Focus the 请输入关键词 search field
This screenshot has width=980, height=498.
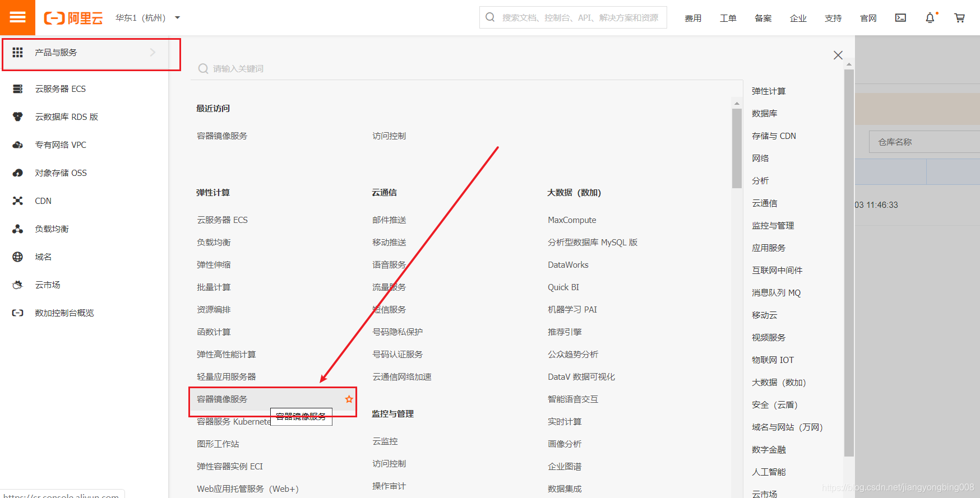pyautogui.click(x=466, y=68)
